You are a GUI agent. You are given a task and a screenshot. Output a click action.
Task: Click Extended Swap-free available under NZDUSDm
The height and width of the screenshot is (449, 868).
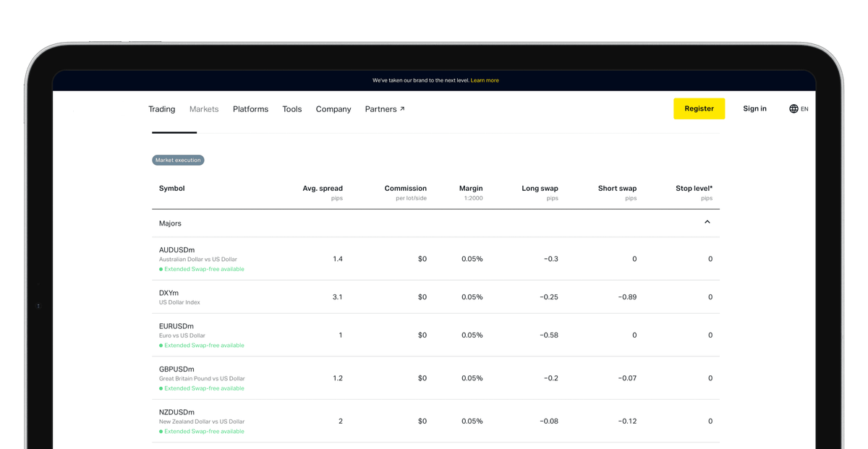pos(202,432)
